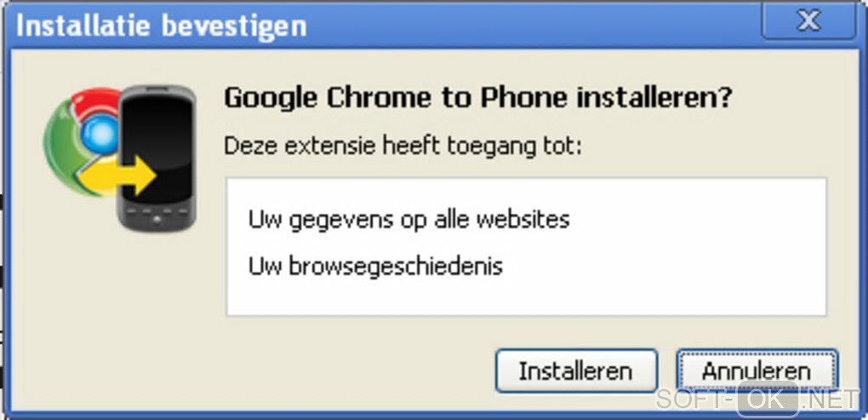The height and width of the screenshot is (420, 868).
Task: Close the Installatie bevestigen dialog
Action: pyautogui.click(x=808, y=20)
